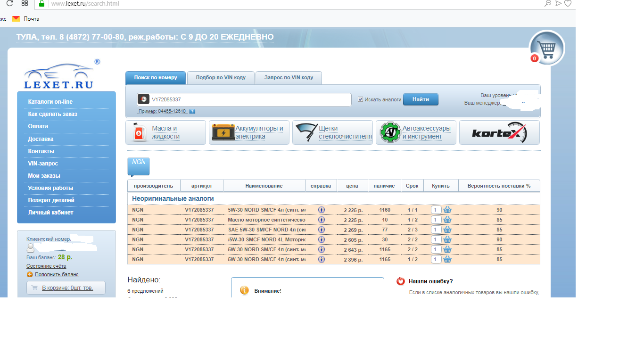Click the zoom magnifier icon in the address bar
Image resolution: width=644 pixels, height=362 pixels.
[548, 3]
